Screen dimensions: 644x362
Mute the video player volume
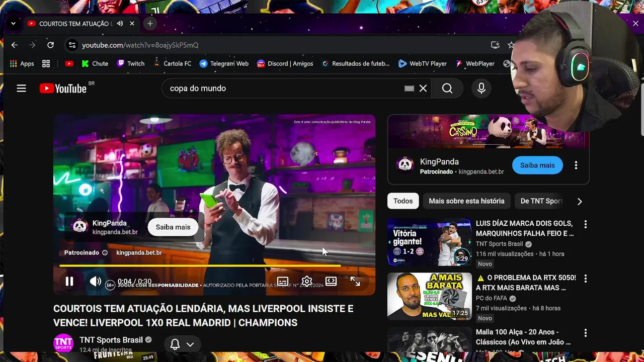(x=95, y=282)
